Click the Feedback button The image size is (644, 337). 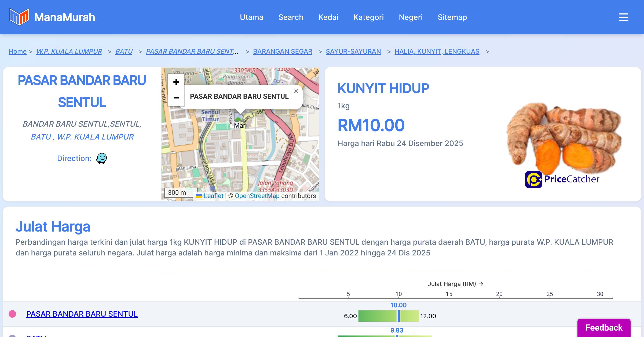coord(604,327)
